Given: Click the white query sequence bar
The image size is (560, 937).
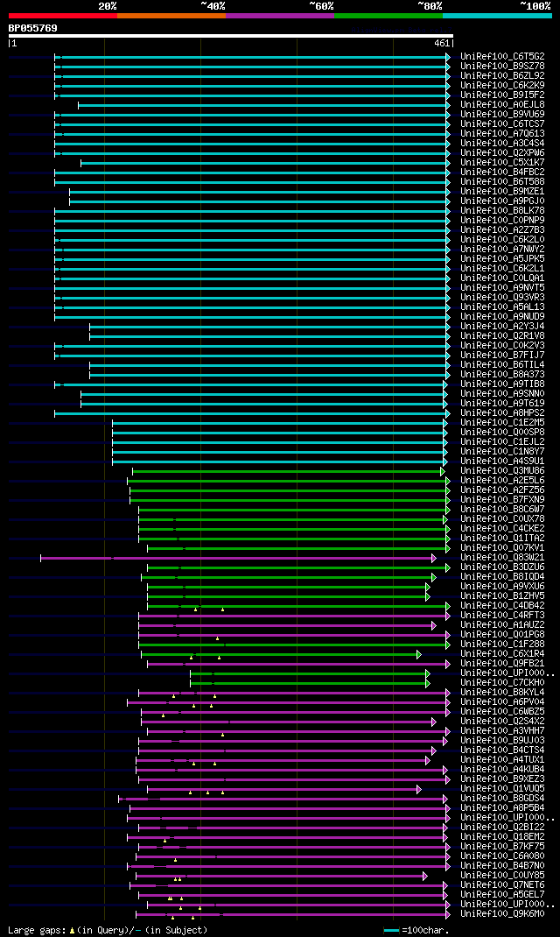Looking at the screenshot, I should [x=231, y=36].
